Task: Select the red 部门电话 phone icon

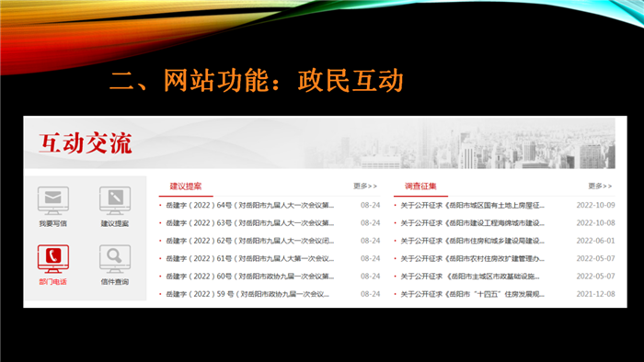Action: pyautogui.click(x=53, y=259)
